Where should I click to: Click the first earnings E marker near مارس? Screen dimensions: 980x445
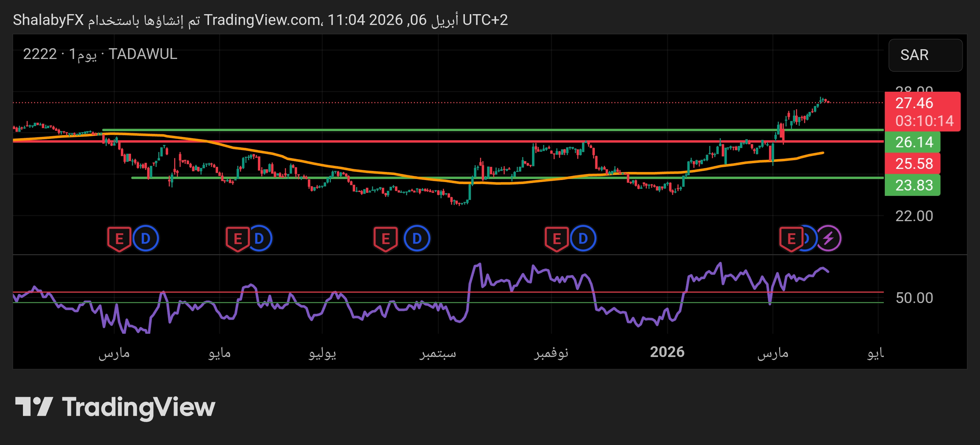(x=119, y=239)
